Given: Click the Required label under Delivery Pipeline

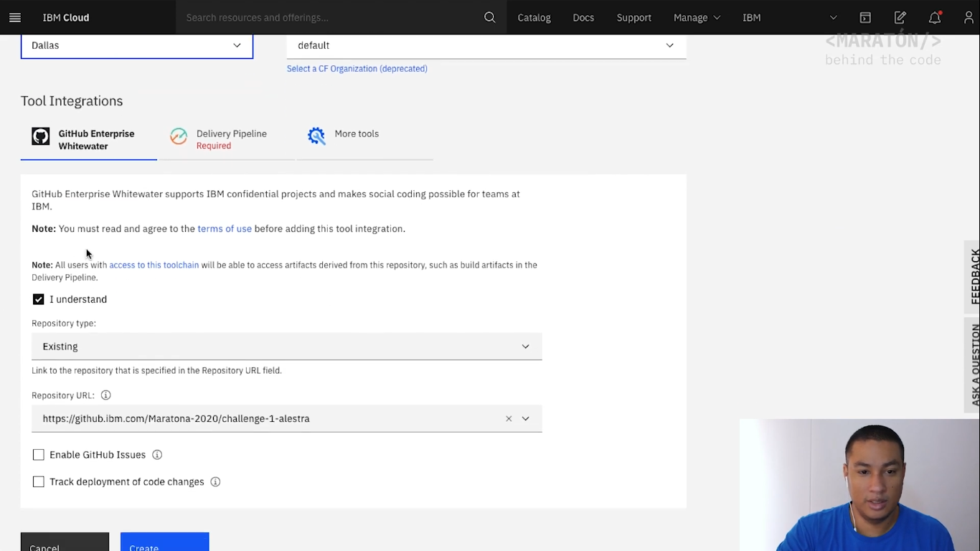Looking at the screenshot, I should tap(214, 146).
